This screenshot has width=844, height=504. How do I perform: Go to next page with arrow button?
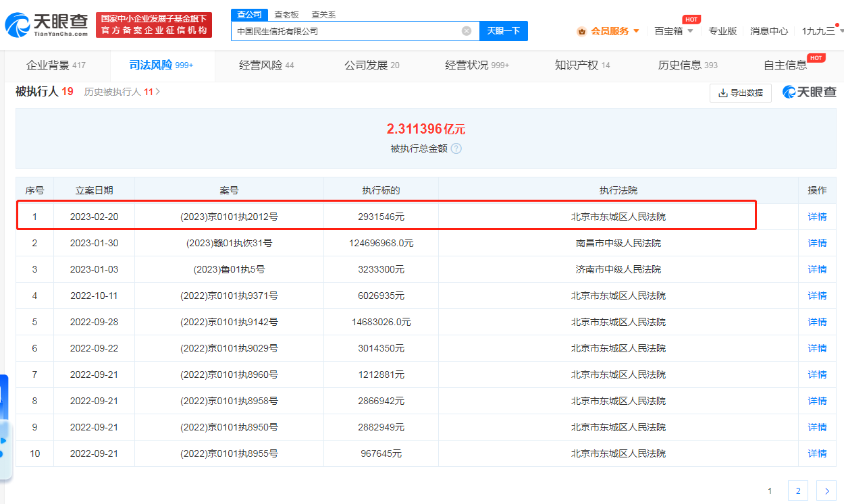826,491
